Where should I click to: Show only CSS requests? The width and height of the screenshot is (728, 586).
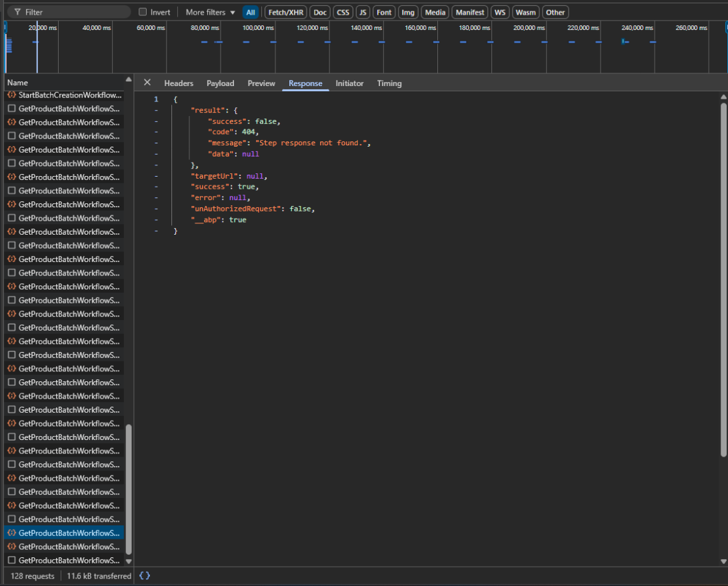pos(343,13)
